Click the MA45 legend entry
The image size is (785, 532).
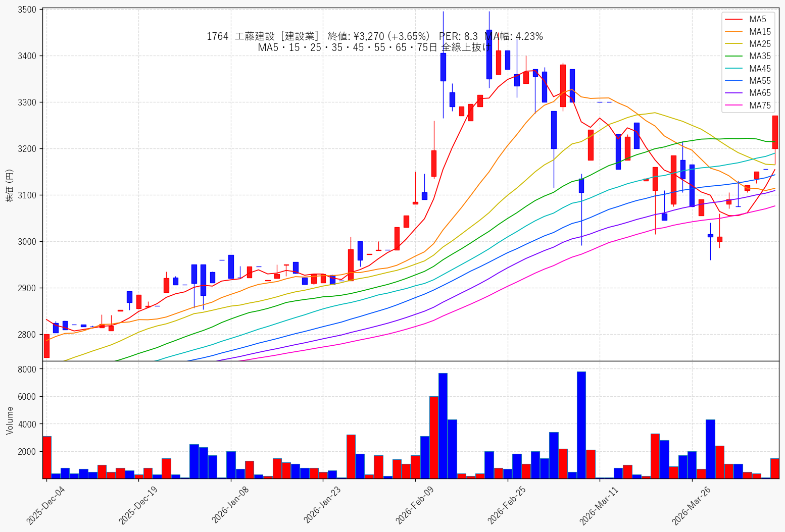[x=748, y=69]
